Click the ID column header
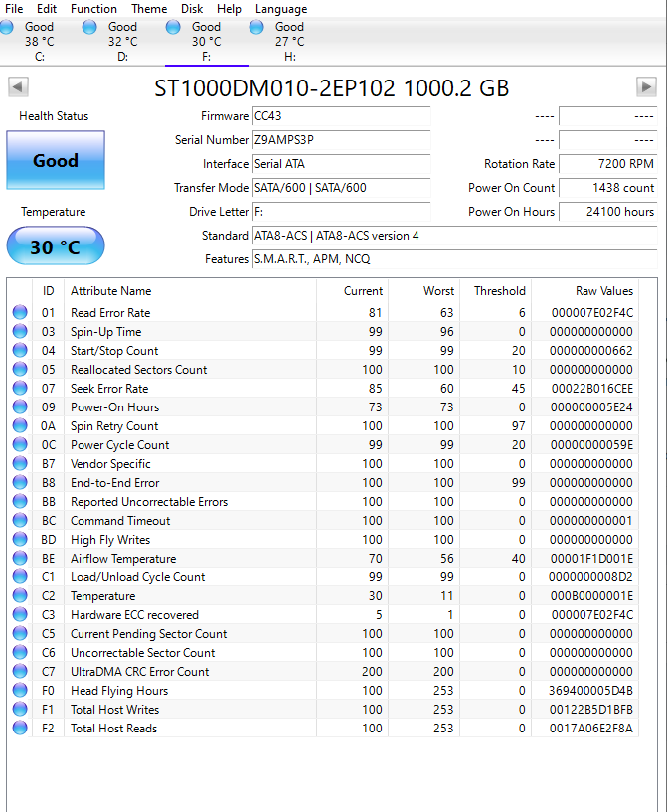667x812 pixels. [48, 290]
